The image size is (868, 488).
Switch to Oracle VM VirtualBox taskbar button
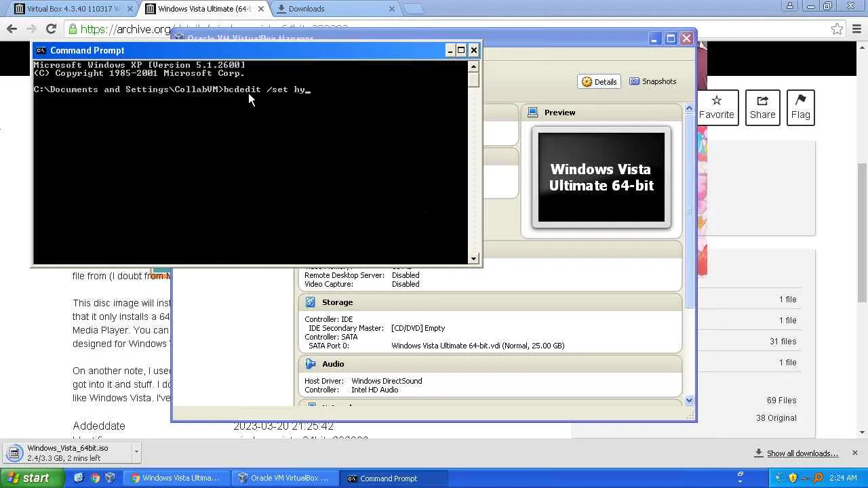click(x=284, y=479)
